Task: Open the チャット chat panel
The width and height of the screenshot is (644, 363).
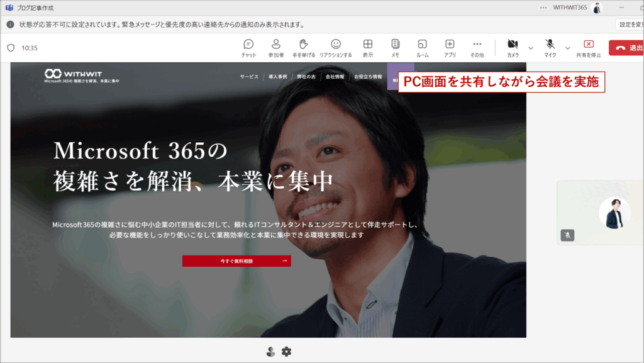Action: click(x=248, y=48)
